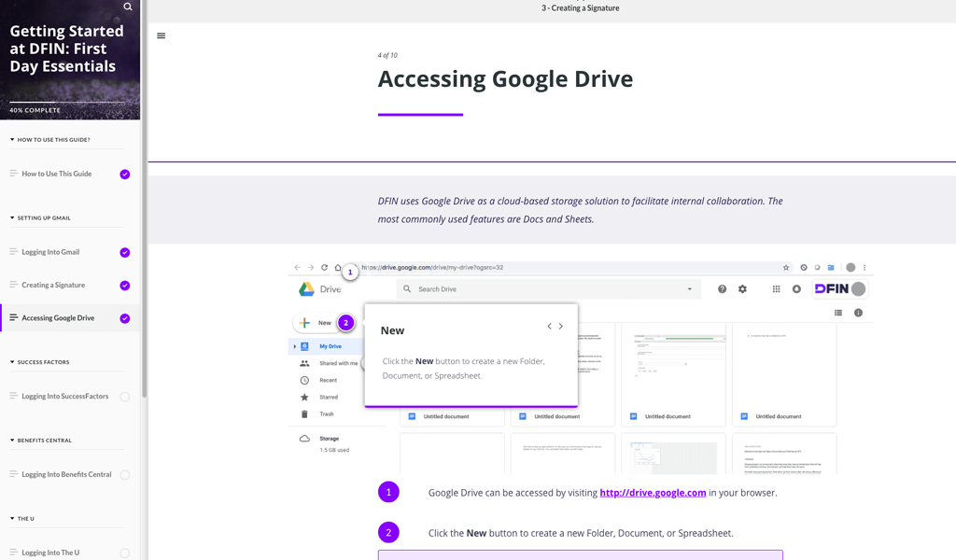Go to next hotspot with right arrow
Viewport: 956px width, 560px height.
pos(561,327)
